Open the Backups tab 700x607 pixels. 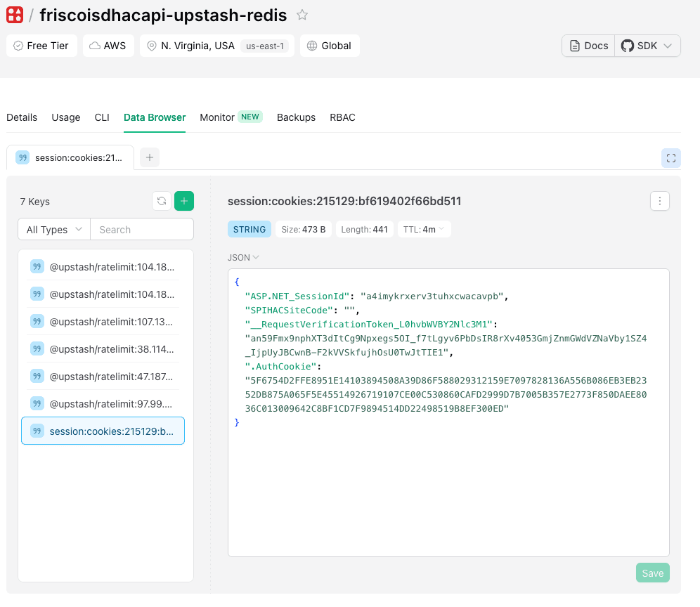[x=296, y=117]
